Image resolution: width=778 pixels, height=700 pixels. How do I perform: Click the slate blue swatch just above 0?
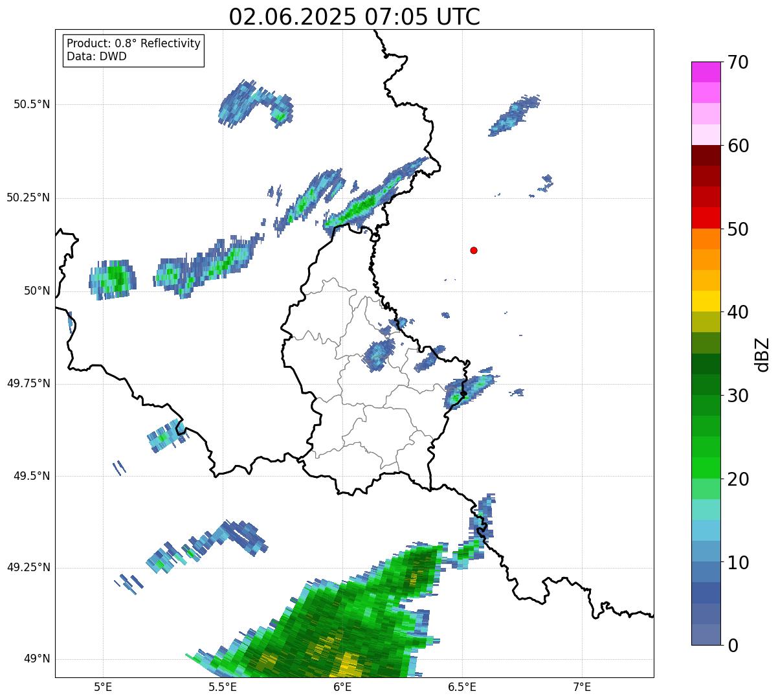tap(706, 635)
